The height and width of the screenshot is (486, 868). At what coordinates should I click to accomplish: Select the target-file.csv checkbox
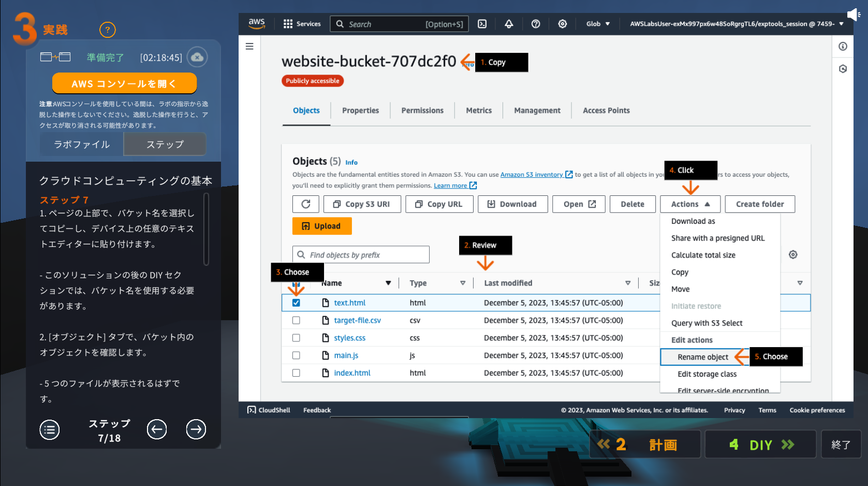pos(296,320)
